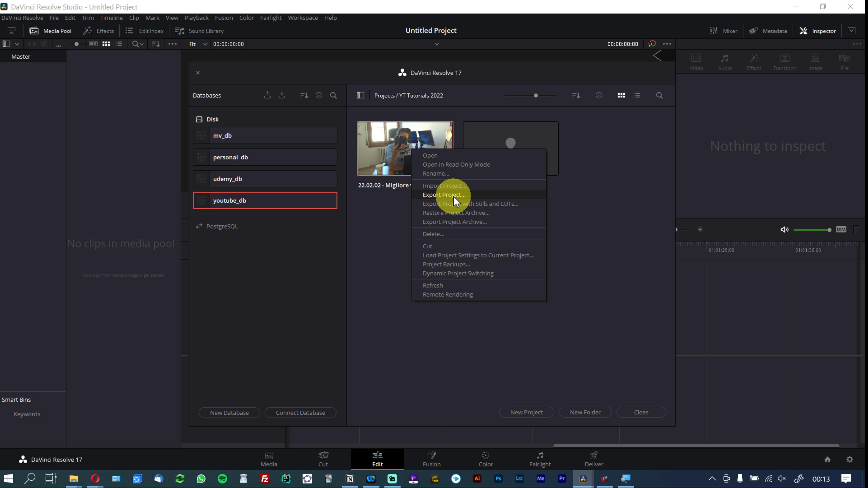Choose Dynamic Project Switching option
This screenshot has width=868, height=488.
click(x=479, y=273)
